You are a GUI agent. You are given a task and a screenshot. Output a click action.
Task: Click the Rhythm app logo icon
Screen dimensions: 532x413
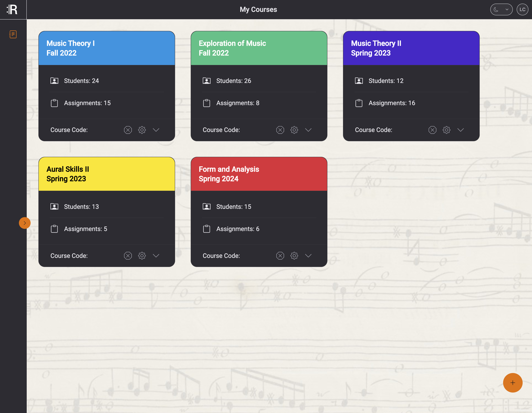(12, 10)
